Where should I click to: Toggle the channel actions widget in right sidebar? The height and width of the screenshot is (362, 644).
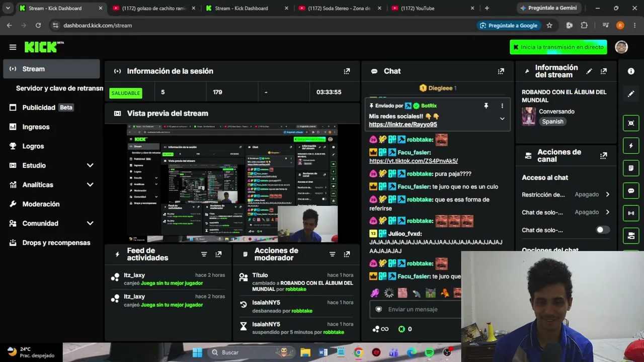(631, 235)
